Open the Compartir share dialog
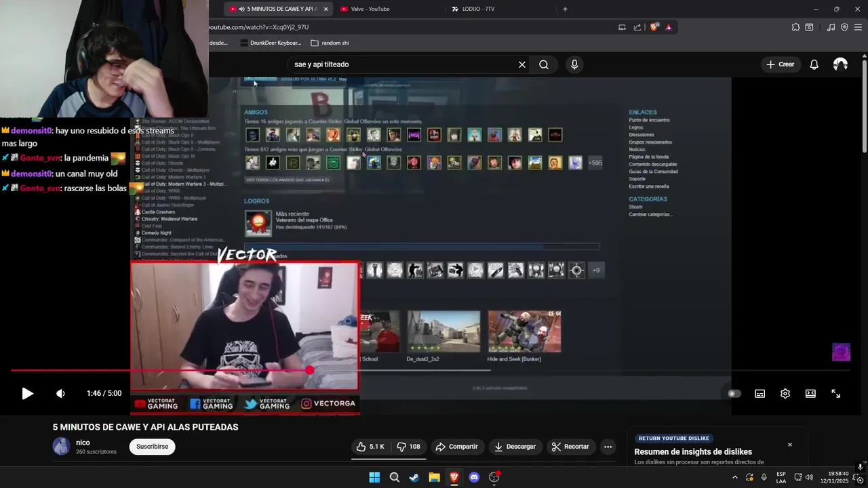Screen dimensions: 868x488 click(456, 447)
